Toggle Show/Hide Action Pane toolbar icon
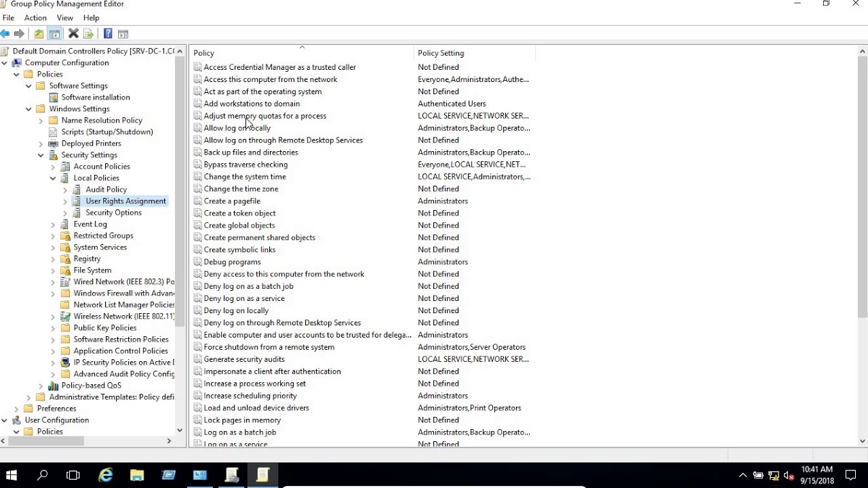Image resolution: width=868 pixels, height=488 pixels. [123, 34]
